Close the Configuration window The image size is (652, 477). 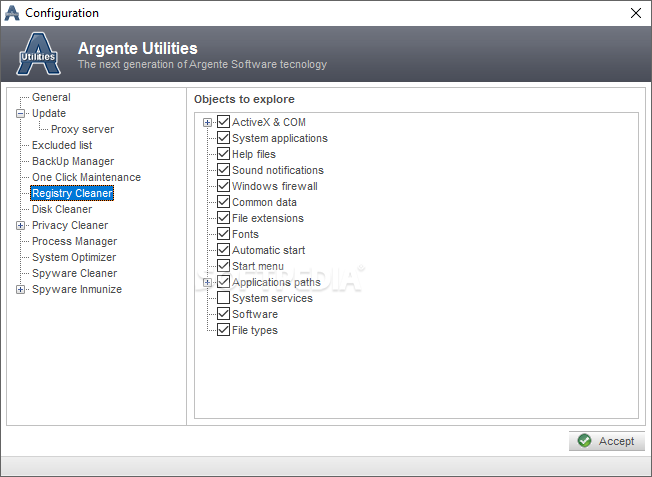click(635, 13)
